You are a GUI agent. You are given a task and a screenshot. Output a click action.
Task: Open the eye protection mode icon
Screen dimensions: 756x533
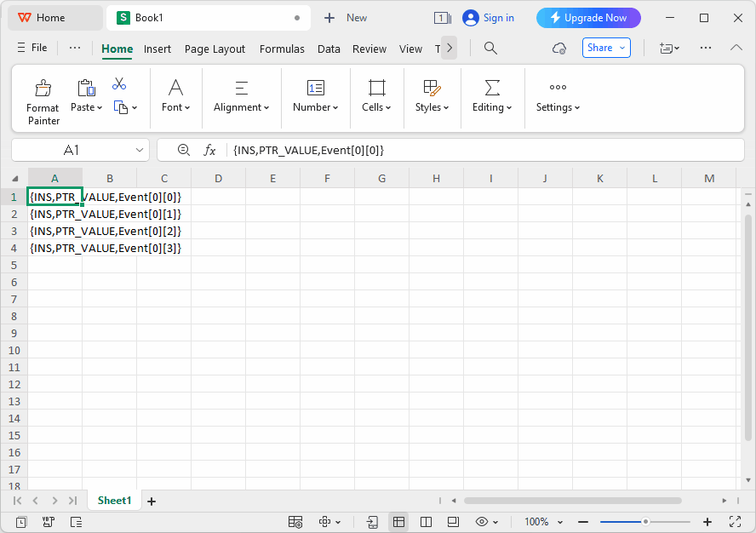tap(482, 522)
